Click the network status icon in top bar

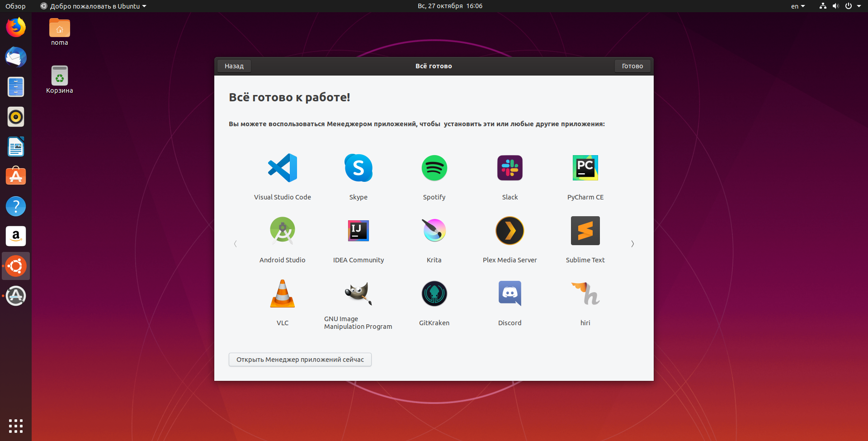823,6
